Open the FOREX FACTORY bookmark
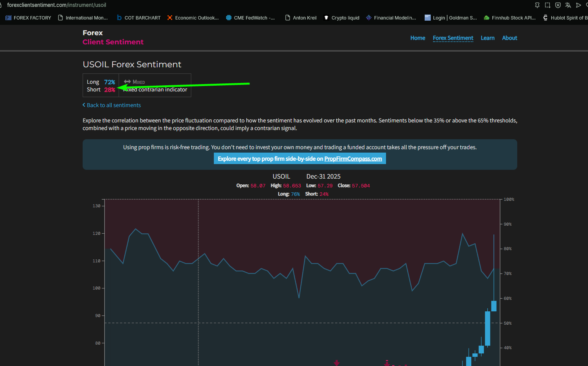Image resolution: width=588 pixels, height=366 pixels. [x=28, y=18]
